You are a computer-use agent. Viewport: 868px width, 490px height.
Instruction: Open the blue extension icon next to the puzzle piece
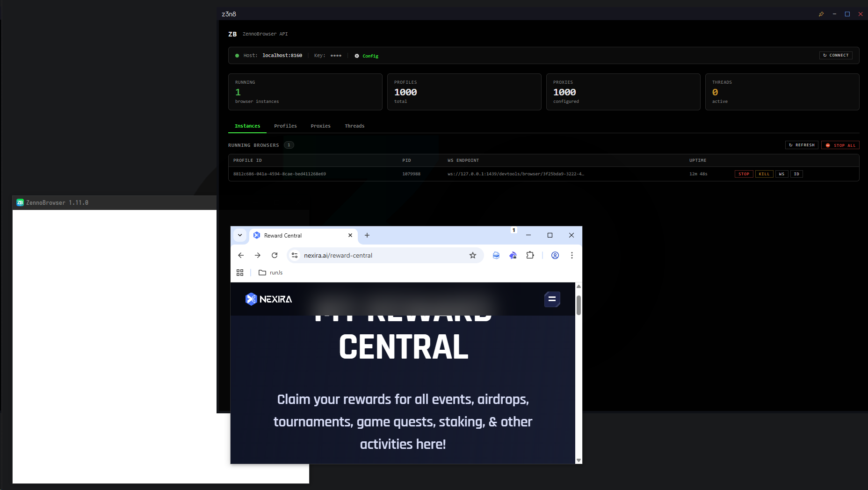tap(513, 255)
